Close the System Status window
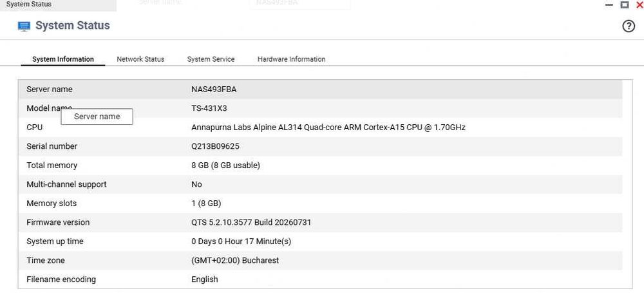The image size is (644, 293). [639, 5]
